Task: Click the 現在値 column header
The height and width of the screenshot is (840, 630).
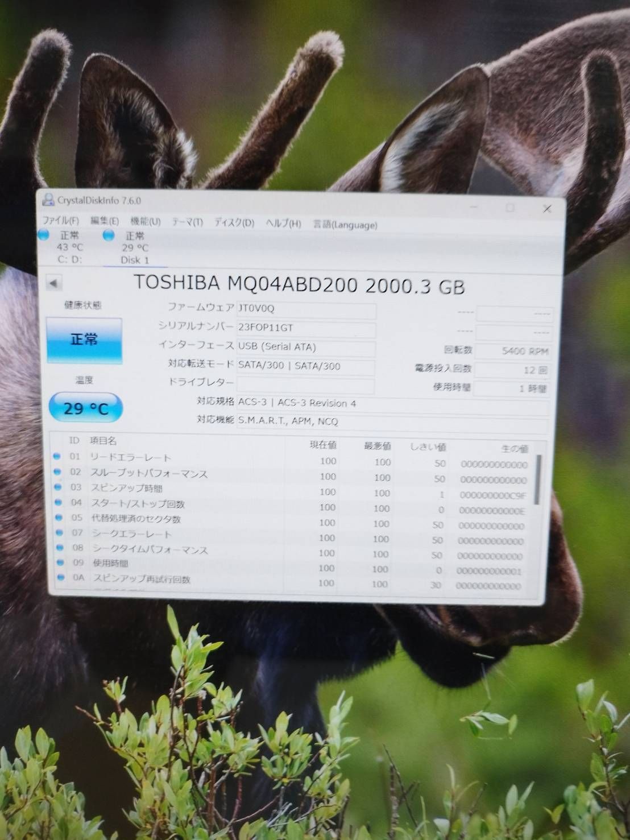Action: coord(322,444)
